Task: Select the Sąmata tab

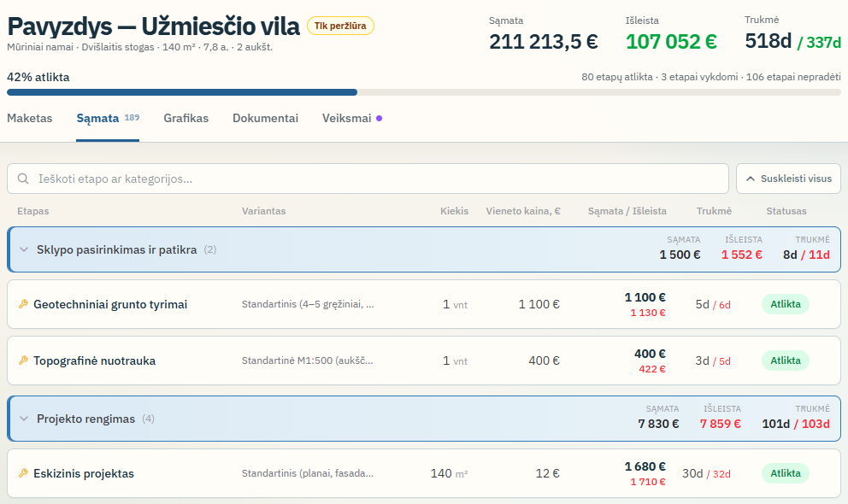Action: pos(108,118)
